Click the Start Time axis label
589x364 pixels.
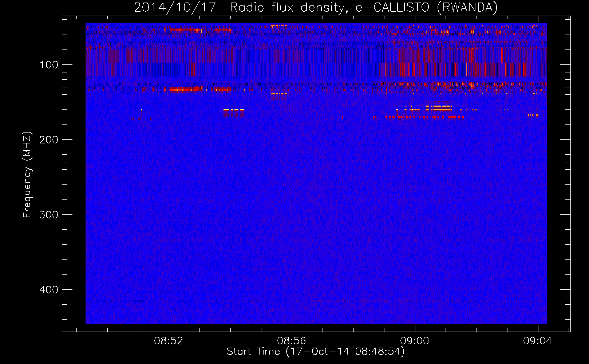[x=316, y=352]
